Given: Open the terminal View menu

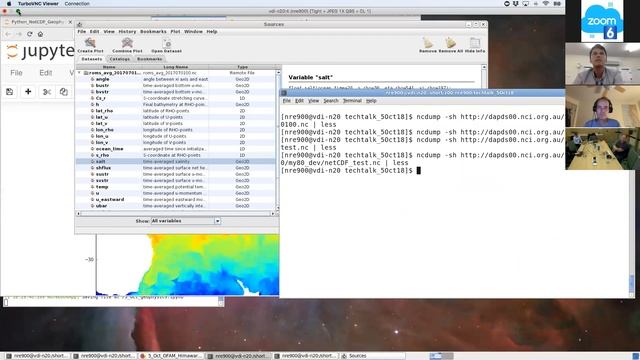Looking at the screenshot, I should point(313,101).
